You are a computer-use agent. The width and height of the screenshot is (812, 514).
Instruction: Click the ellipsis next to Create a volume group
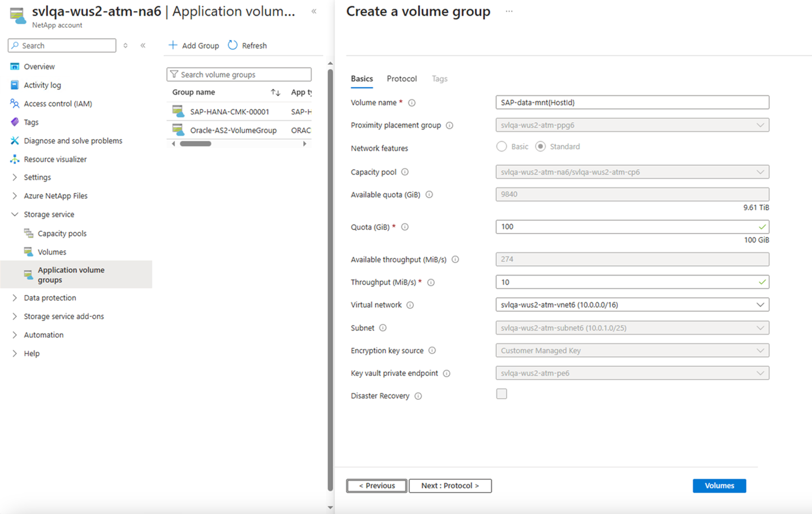(x=509, y=11)
